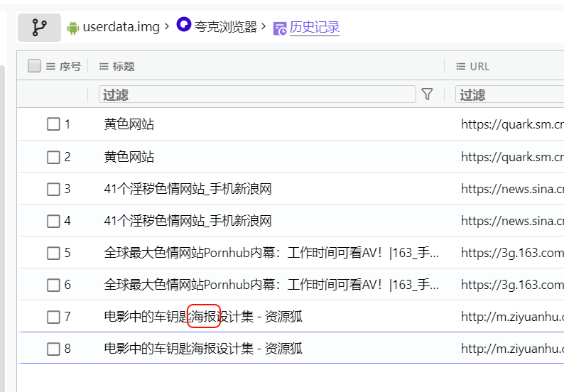This screenshot has width=564, height=392.
Task: Check the checkbox for row 2
Action: (x=53, y=157)
